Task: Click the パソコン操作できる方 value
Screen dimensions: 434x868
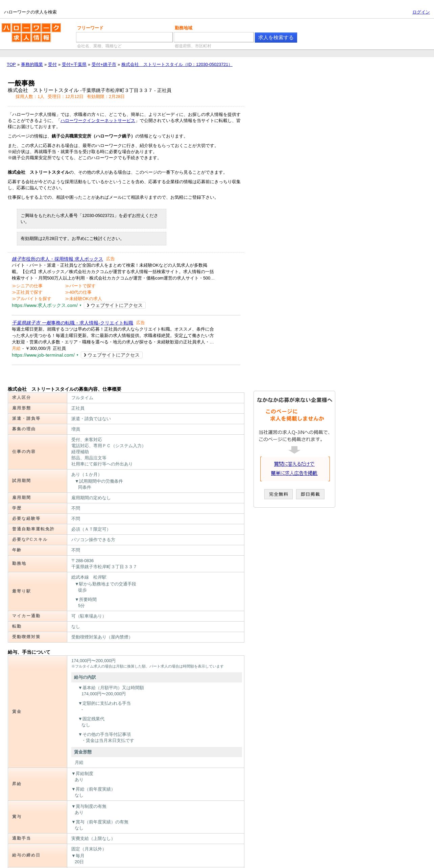Action: (x=93, y=540)
